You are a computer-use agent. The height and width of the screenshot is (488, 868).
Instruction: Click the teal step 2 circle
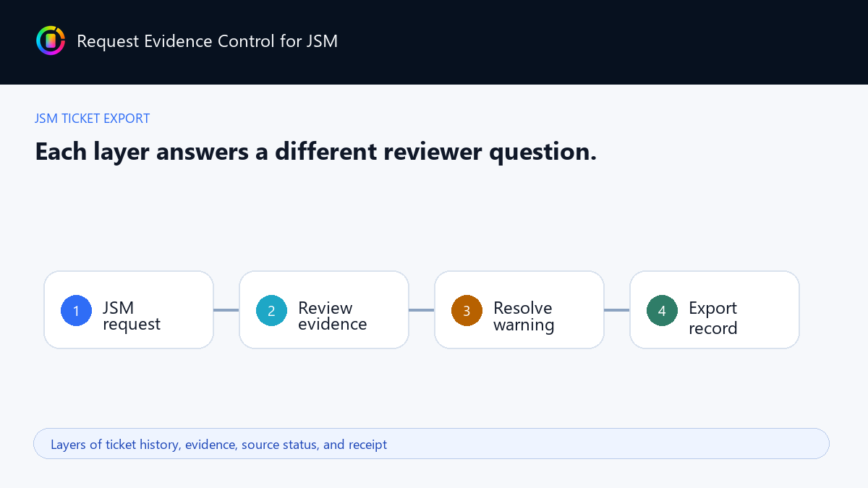click(271, 310)
